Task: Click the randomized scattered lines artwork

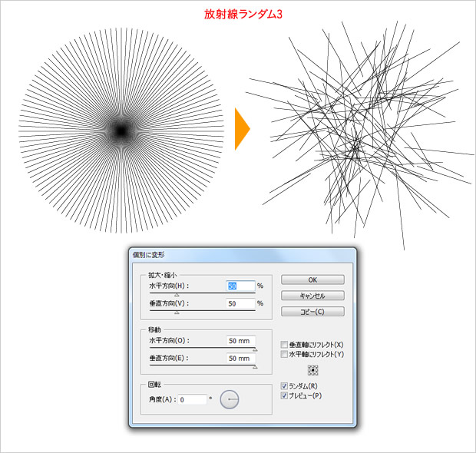Action: click(360, 135)
